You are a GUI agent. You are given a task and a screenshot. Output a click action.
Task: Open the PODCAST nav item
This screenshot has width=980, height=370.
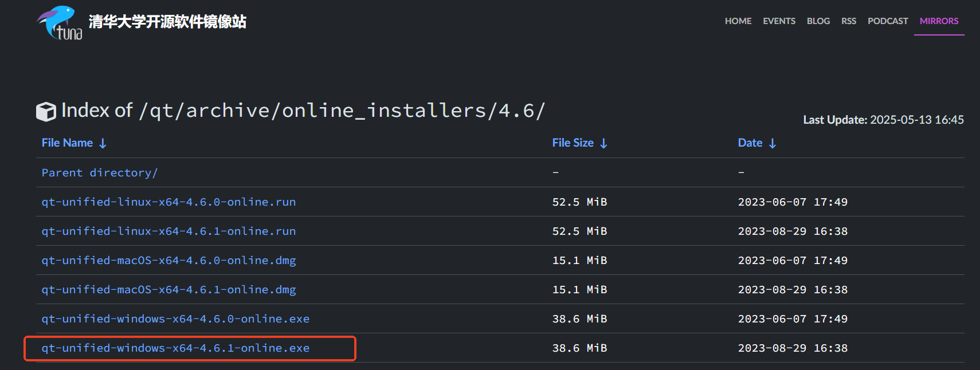pyautogui.click(x=888, y=21)
